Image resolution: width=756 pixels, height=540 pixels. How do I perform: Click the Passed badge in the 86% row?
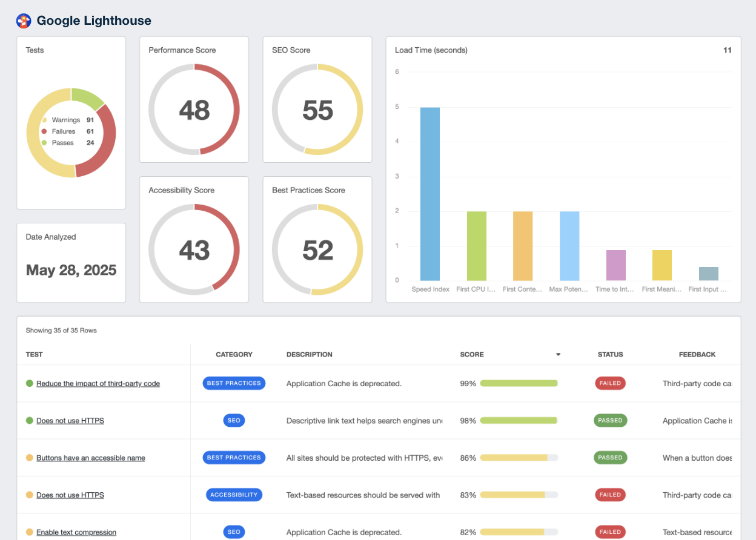pos(610,458)
